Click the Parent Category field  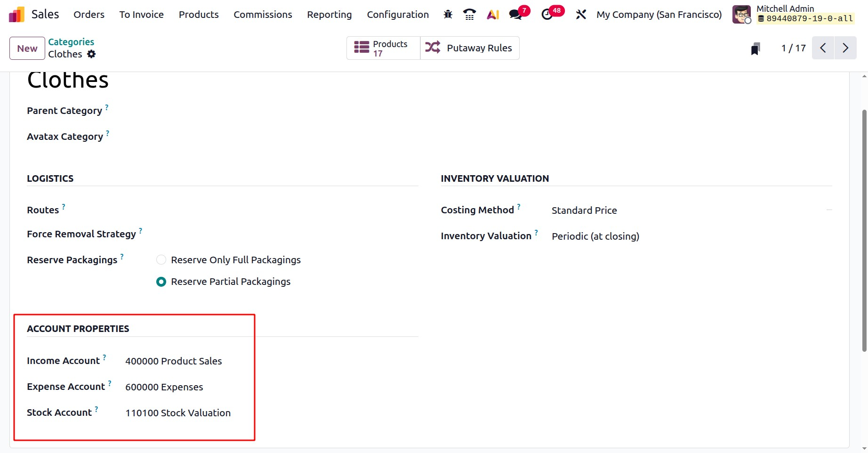point(264,111)
